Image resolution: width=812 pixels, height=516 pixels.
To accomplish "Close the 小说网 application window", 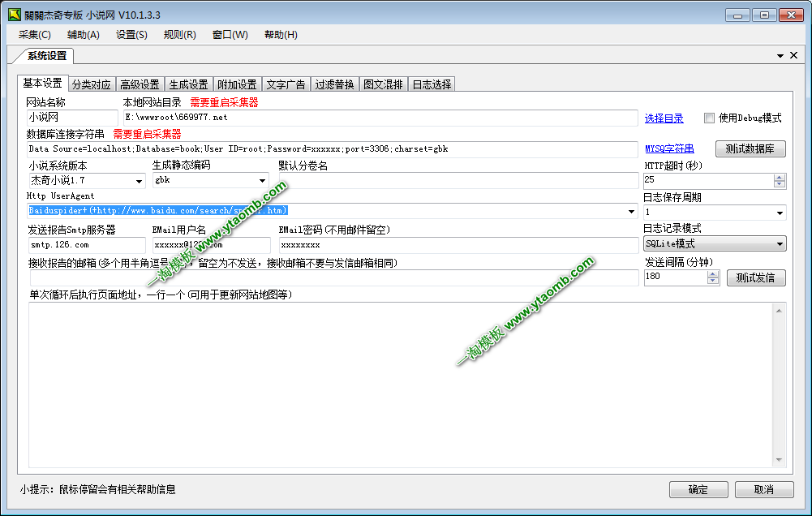I will (791, 15).
